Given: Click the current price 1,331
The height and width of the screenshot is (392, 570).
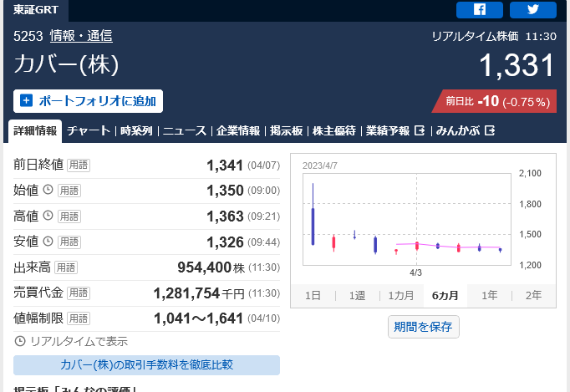Looking at the screenshot, I should tap(517, 65).
